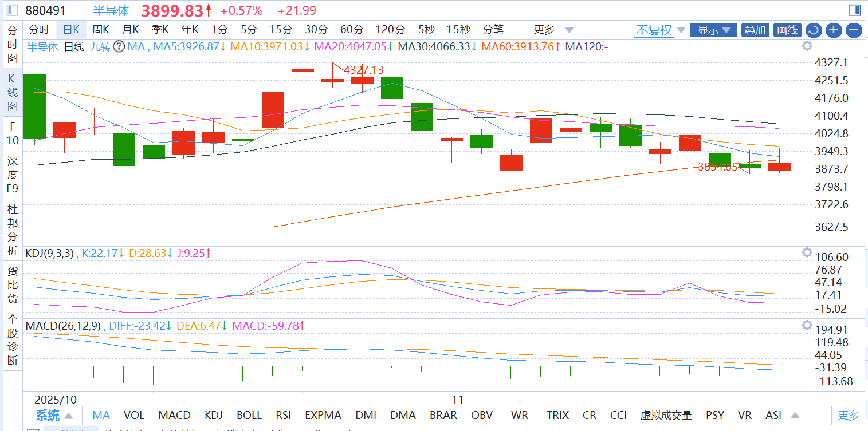Select 120分 timeframe
The height and width of the screenshot is (431, 868).
tap(390, 30)
